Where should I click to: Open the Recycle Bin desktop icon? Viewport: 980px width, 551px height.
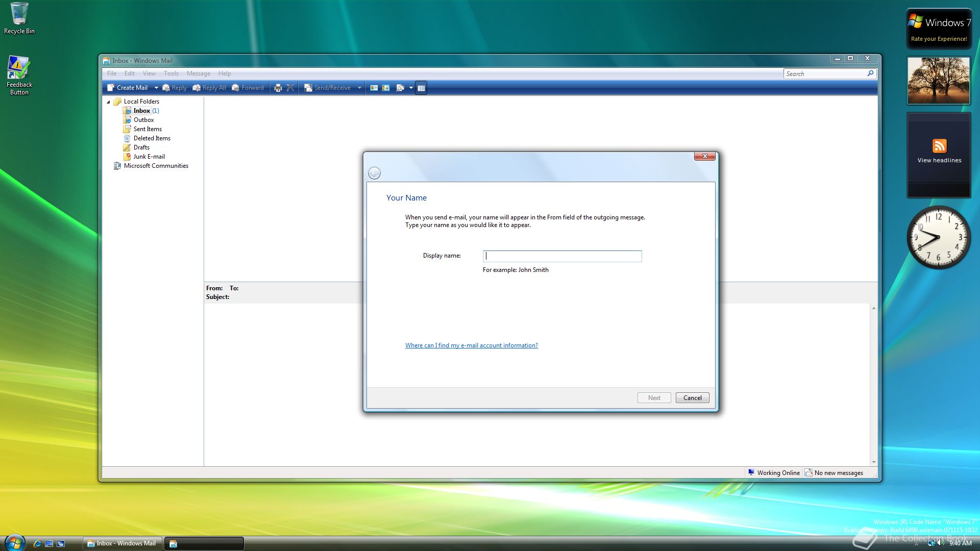pyautogui.click(x=19, y=18)
